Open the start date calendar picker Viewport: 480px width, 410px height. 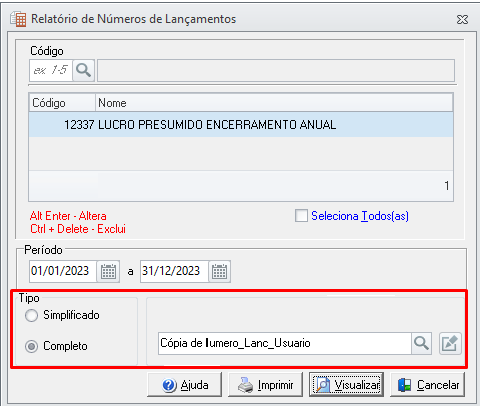(x=108, y=271)
